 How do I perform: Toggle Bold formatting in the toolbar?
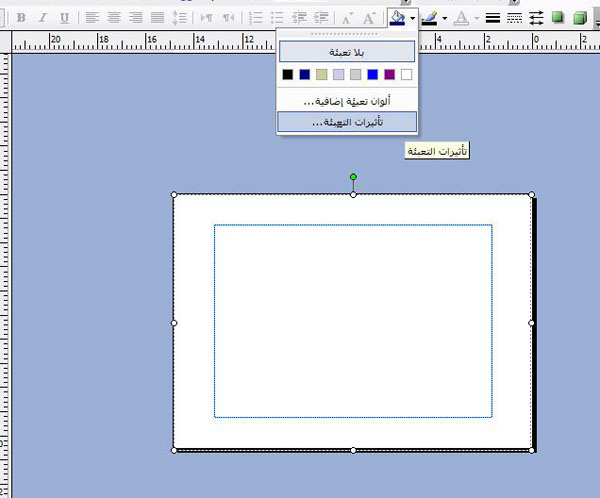[21, 18]
